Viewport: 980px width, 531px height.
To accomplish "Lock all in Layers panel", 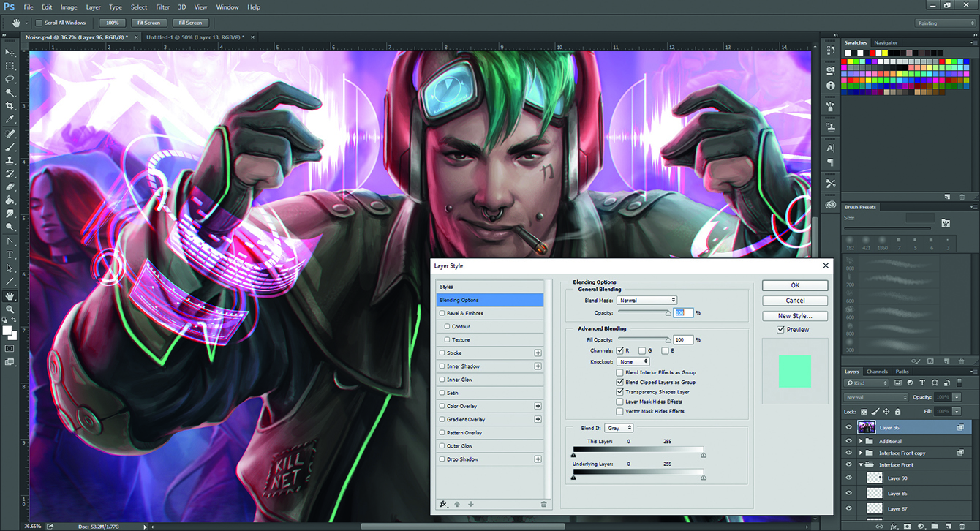I will [897, 412].
